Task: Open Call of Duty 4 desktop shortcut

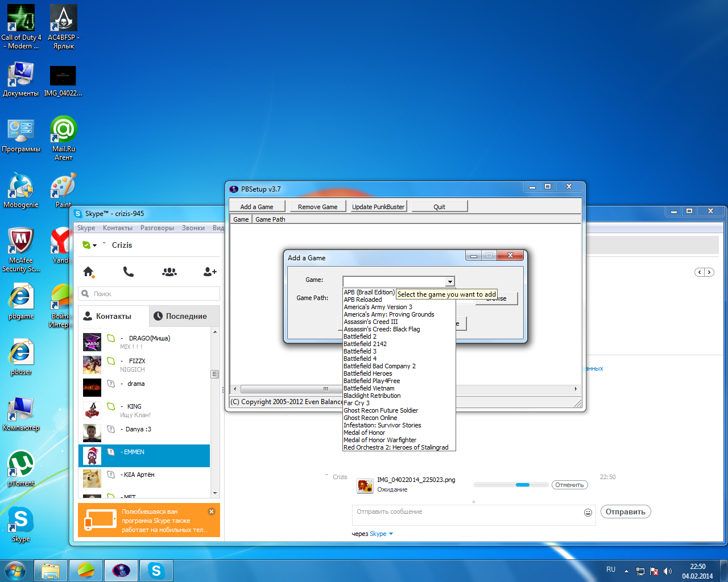Action: tap(21, 26)
